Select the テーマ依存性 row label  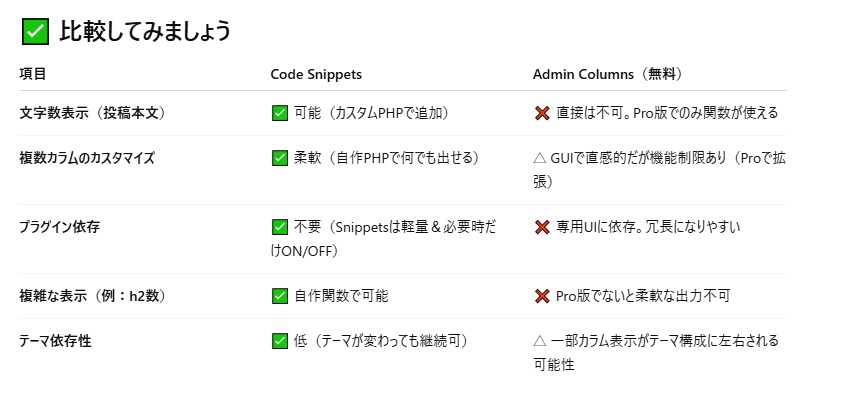point(56,341)
